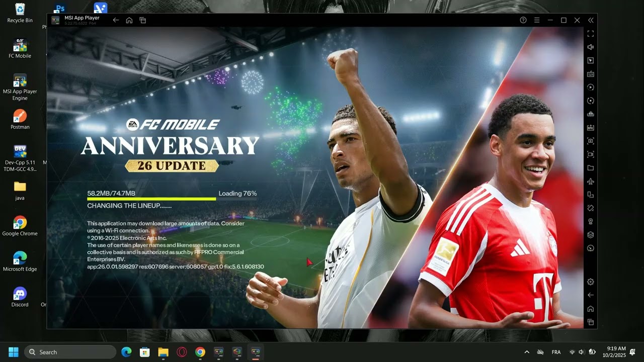Open File Explorer from taskbar

pyautogui.click(x=164, y=352)
